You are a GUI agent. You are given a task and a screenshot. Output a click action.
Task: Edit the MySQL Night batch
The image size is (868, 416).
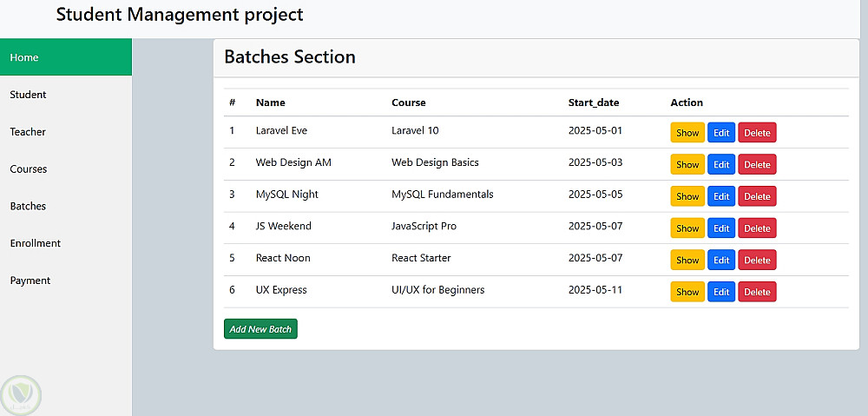pos(721,196)
